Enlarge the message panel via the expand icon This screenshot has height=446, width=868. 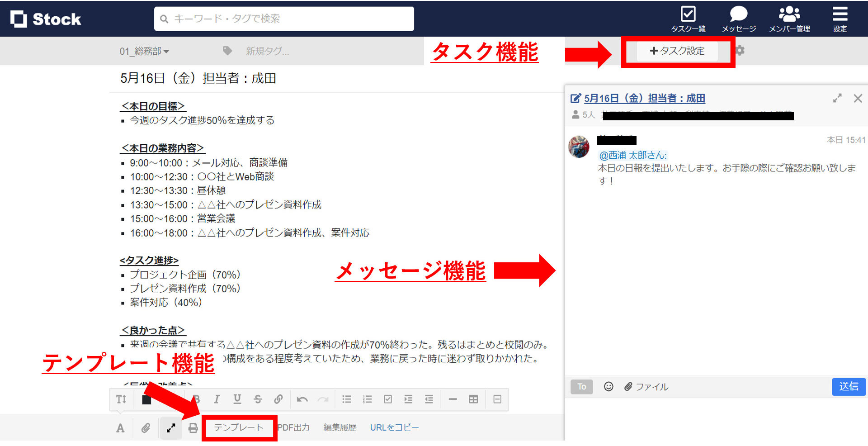(837, 98)
